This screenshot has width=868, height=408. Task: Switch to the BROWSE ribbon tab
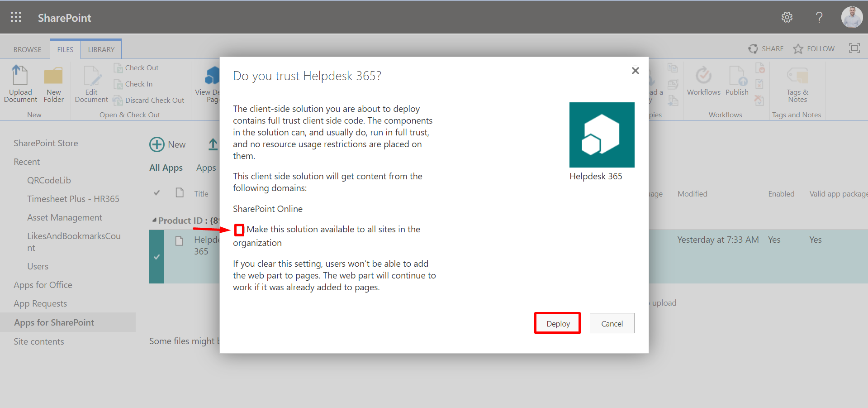tap(27, 50)
